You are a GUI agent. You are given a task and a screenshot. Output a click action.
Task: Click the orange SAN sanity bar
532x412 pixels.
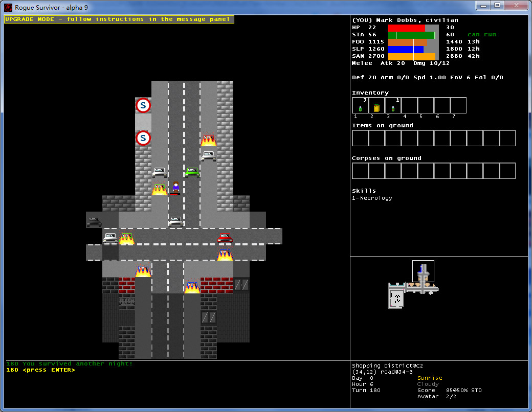pos(411,56)
